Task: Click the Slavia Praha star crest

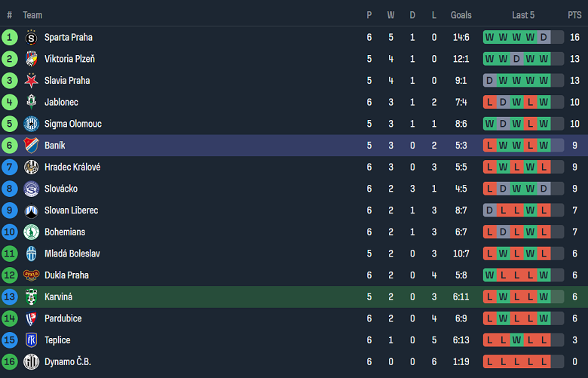Action: tap(31, 81)
